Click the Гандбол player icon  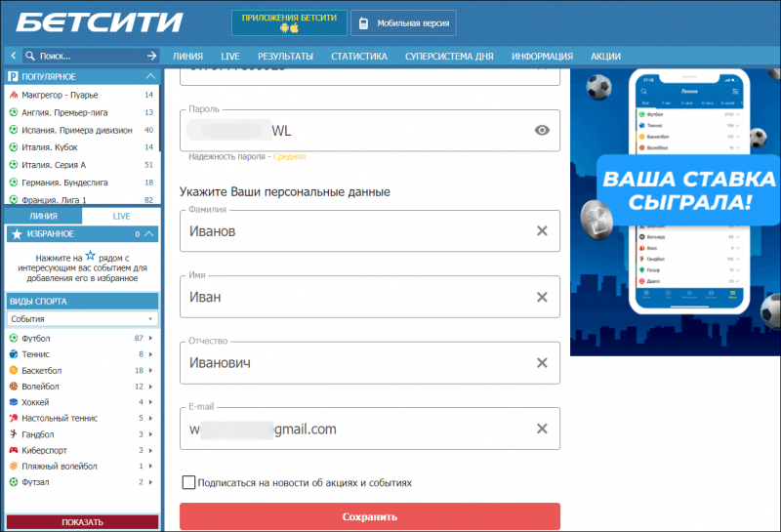[x=14, y=433]
